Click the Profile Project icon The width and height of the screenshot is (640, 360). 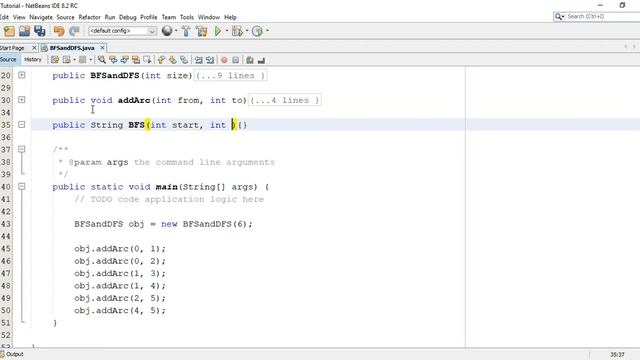(x=257, y=31)
